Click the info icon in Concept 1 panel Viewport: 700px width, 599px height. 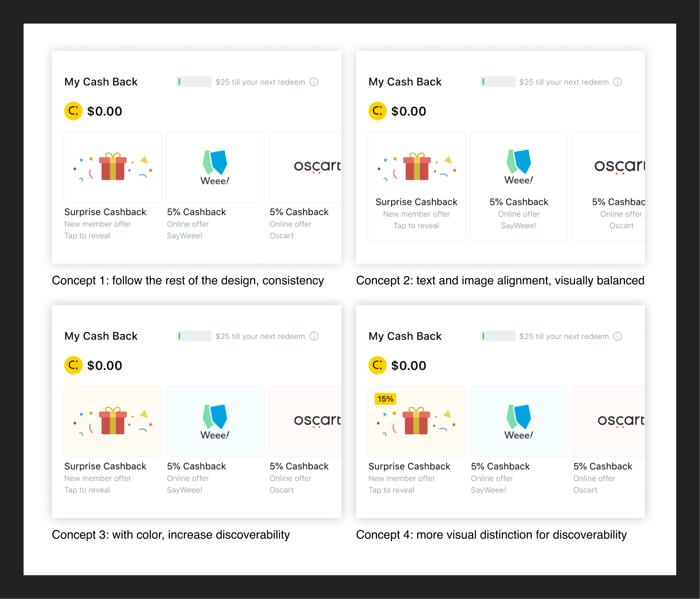[314, 82]
